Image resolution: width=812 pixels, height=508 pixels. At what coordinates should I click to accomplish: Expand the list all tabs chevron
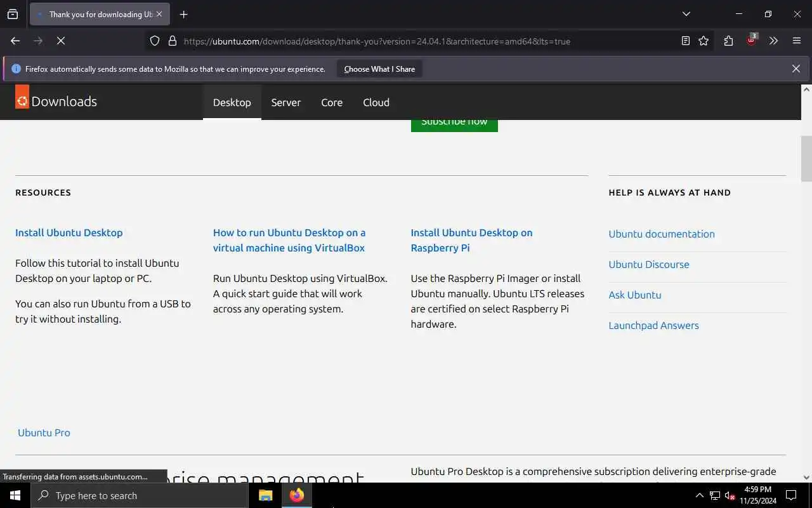click(x=686, y=14)
